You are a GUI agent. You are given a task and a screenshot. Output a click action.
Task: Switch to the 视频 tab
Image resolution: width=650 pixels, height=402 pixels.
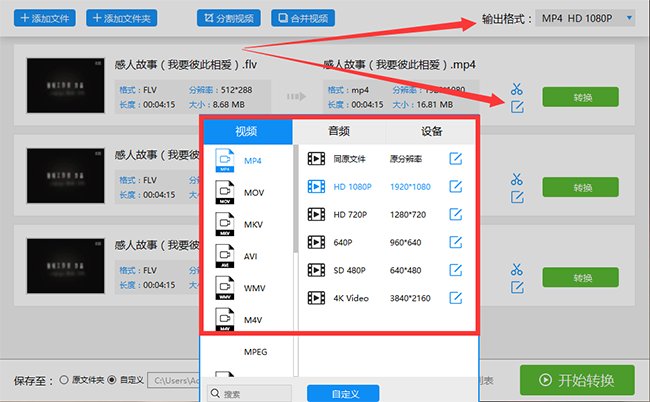click(x=247, y=131)
